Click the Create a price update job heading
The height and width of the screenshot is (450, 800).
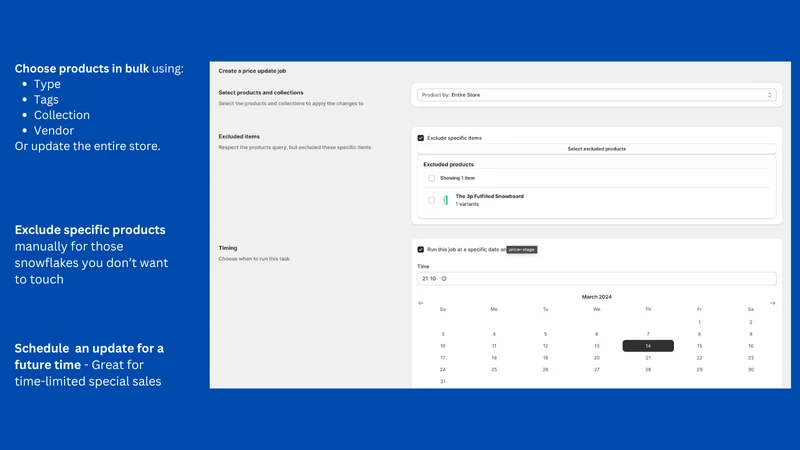click(x=252, y=71)
